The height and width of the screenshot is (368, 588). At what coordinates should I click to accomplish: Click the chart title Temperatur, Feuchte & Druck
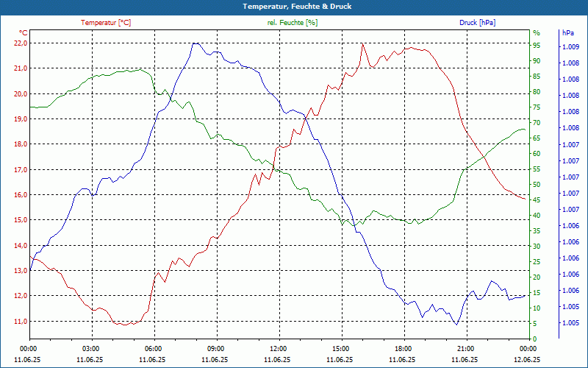[297, 7]
